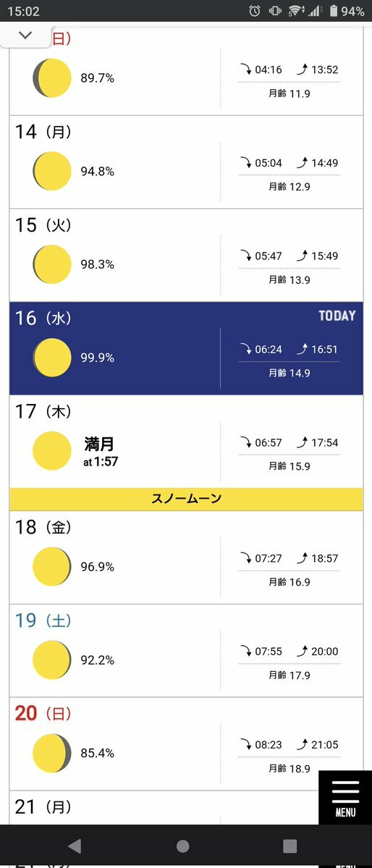Tap the 月齢 15.9 moon age text
This screenshot has width=372, height=868.
pyautogui.click(x=289, y=466)
